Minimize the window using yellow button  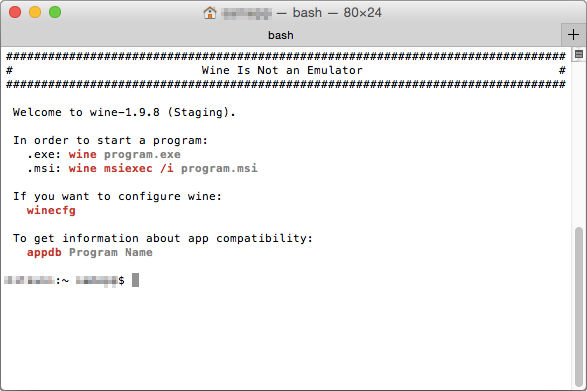(35, 12)
